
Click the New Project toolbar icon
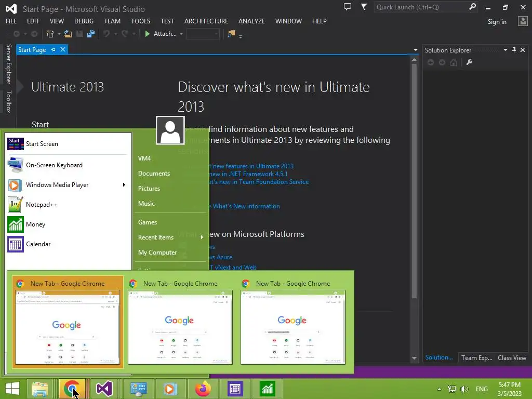pos(50,34)
